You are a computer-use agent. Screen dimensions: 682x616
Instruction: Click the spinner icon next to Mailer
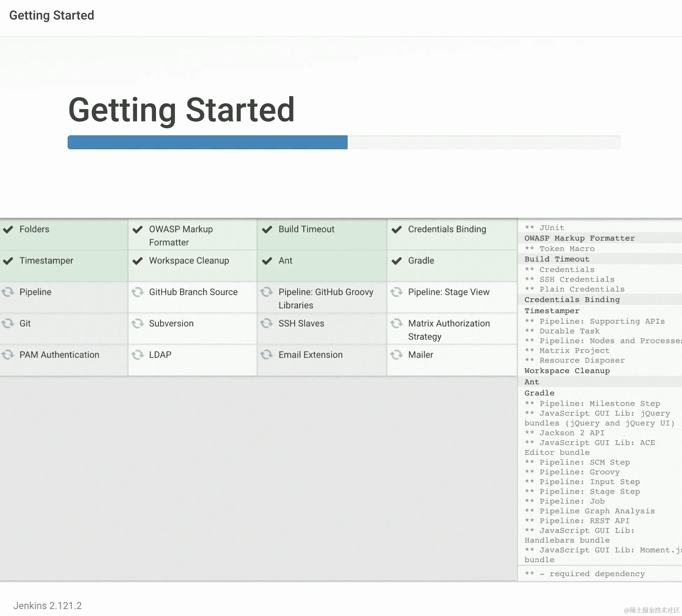[396, 355]
